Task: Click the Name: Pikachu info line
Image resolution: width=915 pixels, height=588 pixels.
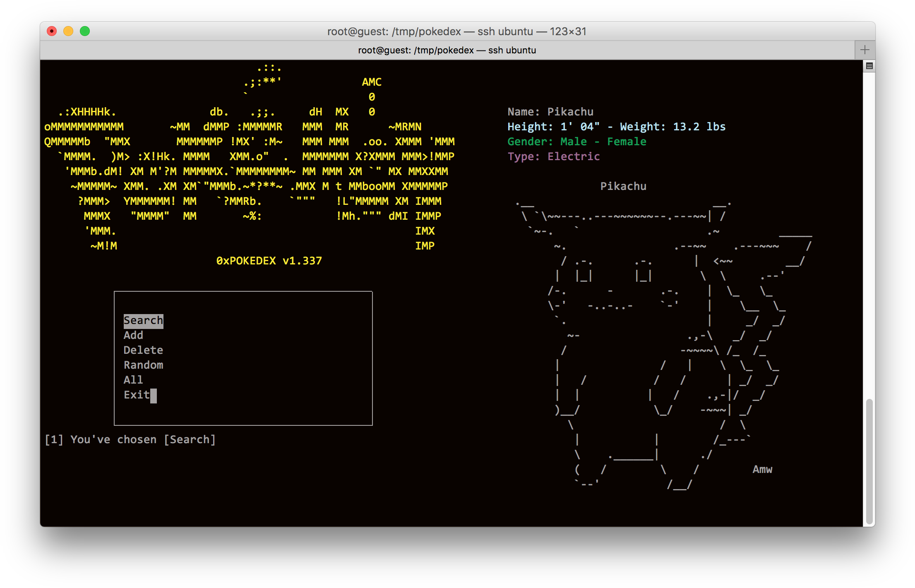Action: point(550,111)
